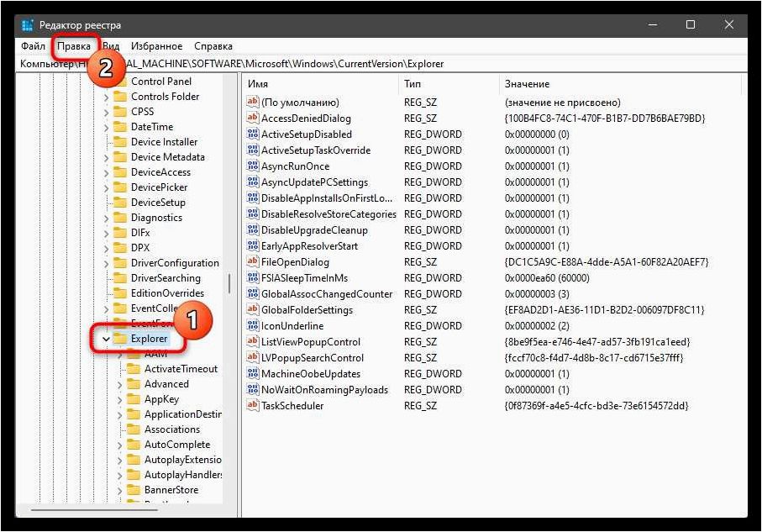The image size is (762, 532).
Task: Expand the DIFx key
Action: pos(107,233)
